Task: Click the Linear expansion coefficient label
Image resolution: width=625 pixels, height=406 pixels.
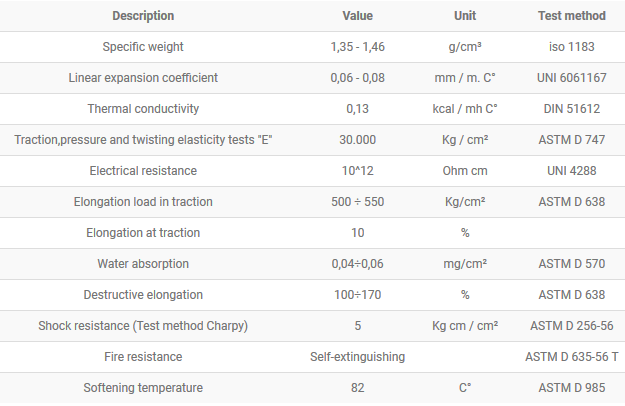Action: [x=143, y=78]
